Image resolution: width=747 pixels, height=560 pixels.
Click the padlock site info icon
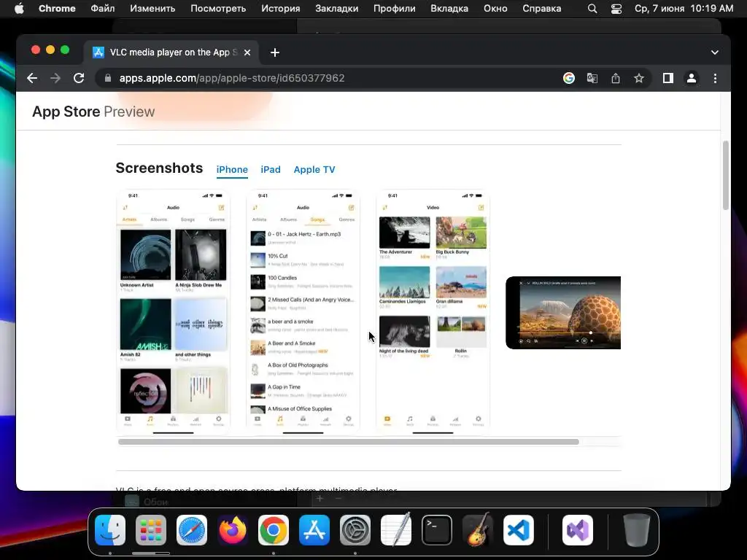108,78
